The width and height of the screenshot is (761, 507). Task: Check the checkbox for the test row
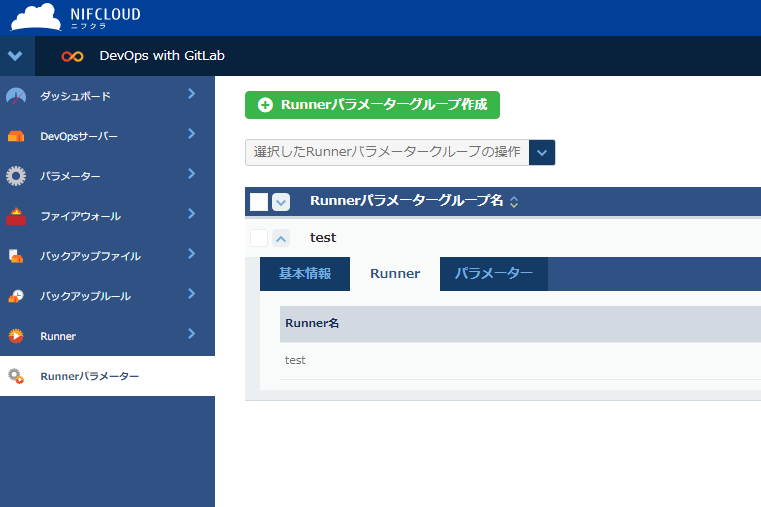259,238
